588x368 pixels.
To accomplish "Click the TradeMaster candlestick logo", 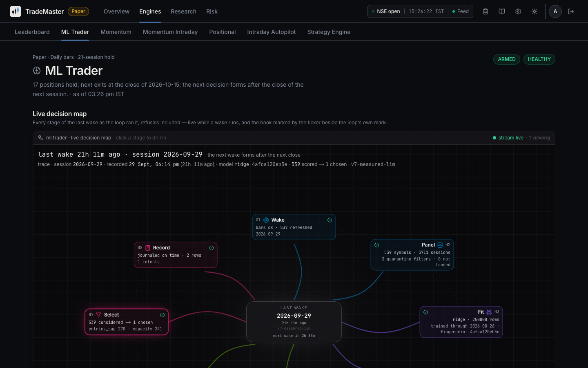I will 16,11.
